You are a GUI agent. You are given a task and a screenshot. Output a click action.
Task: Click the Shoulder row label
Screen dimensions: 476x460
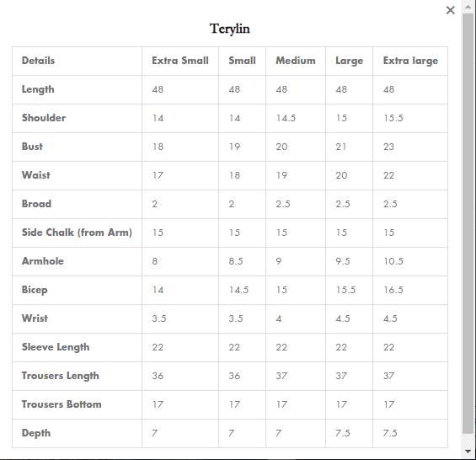pyautogui.click(x=44, y=118)
